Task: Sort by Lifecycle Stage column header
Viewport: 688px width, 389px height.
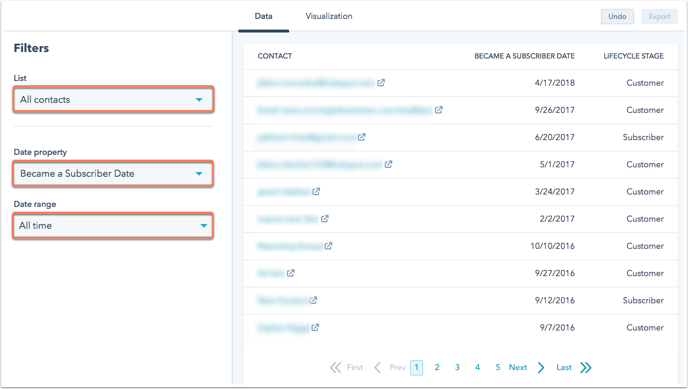Action: [633, 56]
